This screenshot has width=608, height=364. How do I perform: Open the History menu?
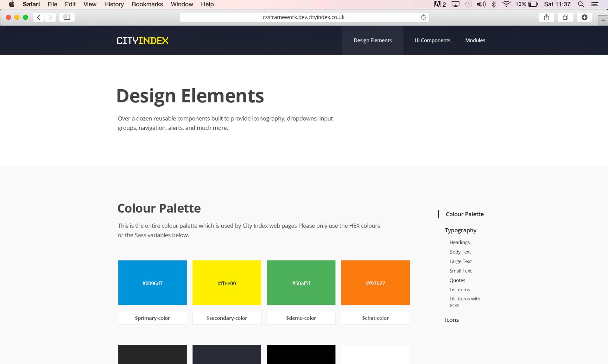pos(114,4)
